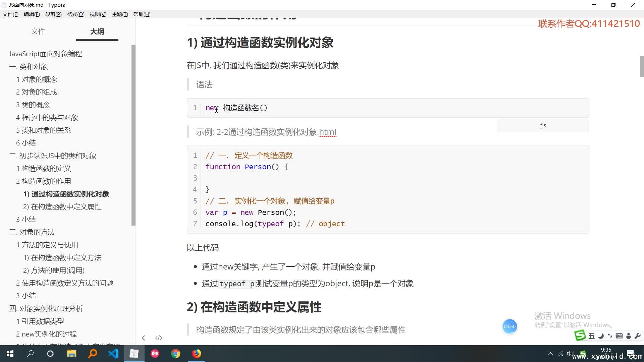Open outline 2 new实例化的过程
The image size is (644, 362).
(46, 334)
